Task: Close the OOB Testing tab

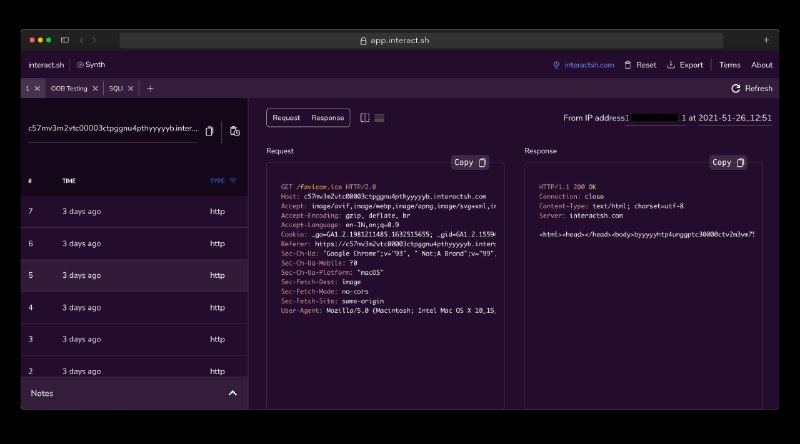Action: pos(95,88)
